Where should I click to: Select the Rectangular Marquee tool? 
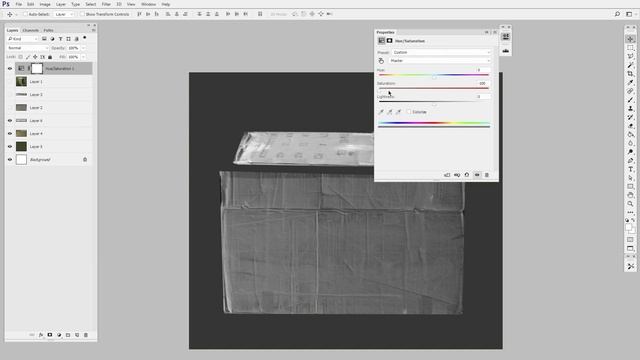(x=631, y=48)
